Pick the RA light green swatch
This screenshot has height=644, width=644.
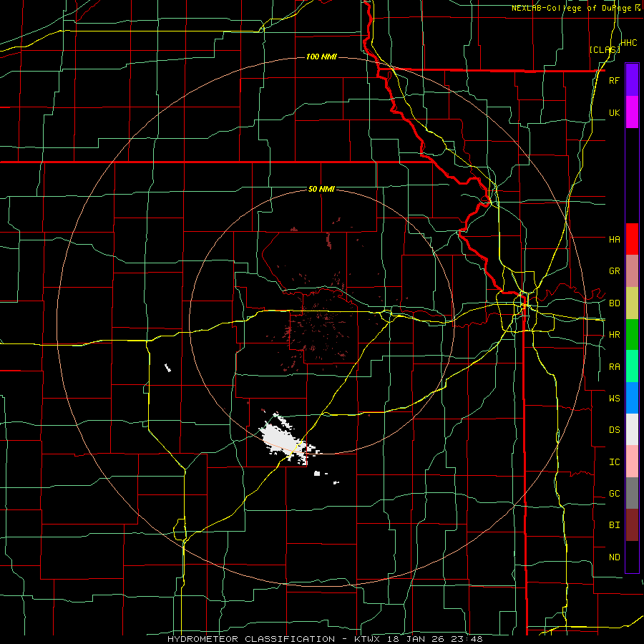(632, 366)
